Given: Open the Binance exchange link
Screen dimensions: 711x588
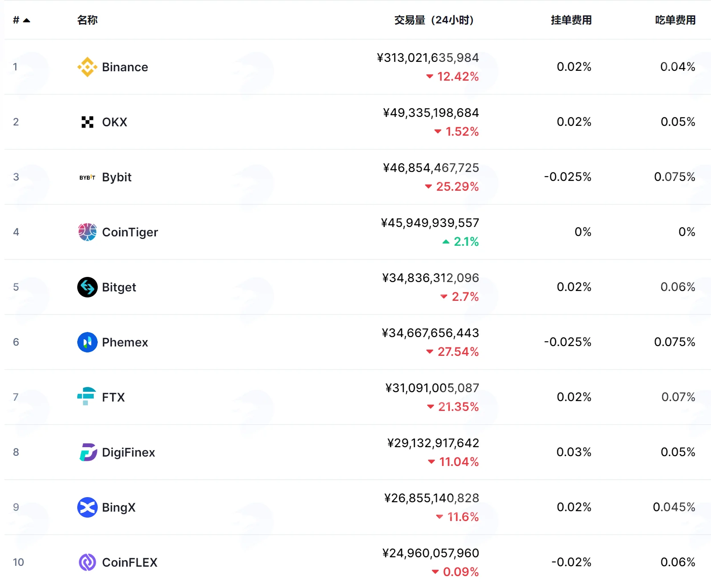Looking at the screenshot, I should pos(125,67).
